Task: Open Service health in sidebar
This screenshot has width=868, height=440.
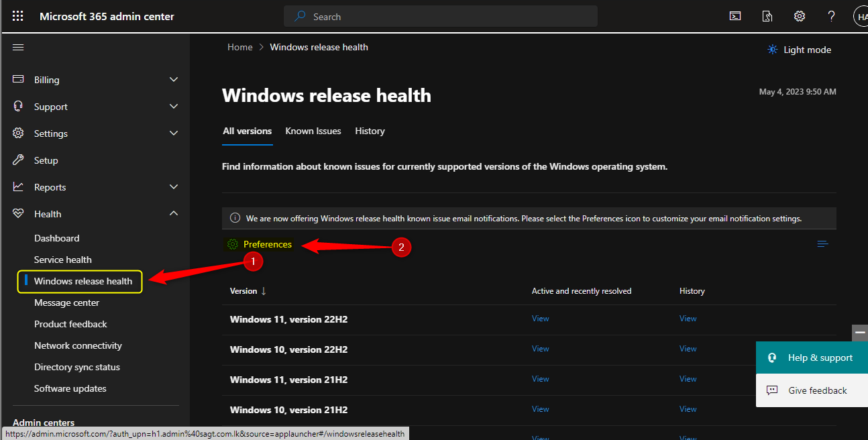Action: click(x=63, y=260)
